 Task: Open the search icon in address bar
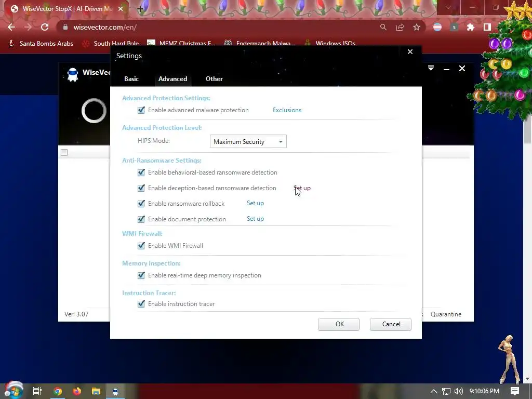point(383,27)
